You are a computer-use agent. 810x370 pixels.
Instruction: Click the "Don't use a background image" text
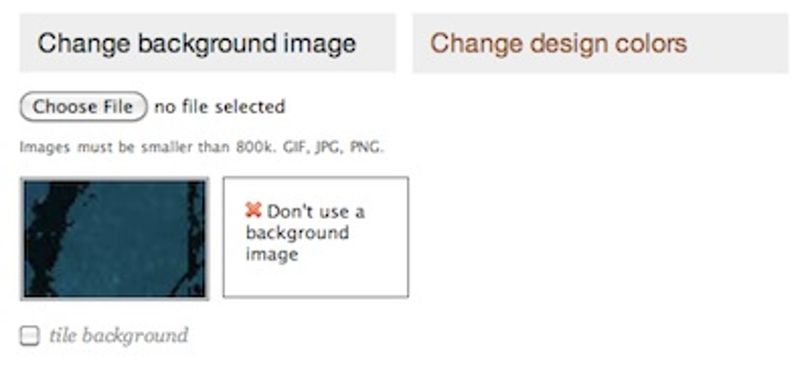[x=305, y=233]
